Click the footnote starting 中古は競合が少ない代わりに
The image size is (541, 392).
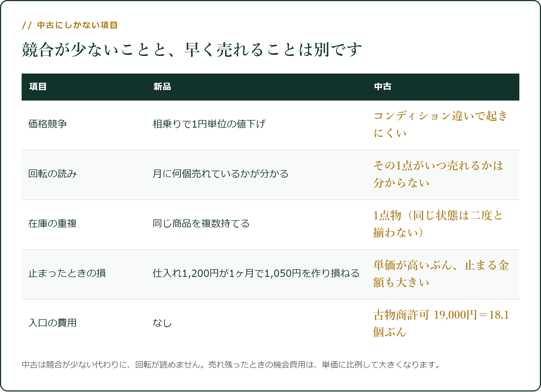(231, 365)
